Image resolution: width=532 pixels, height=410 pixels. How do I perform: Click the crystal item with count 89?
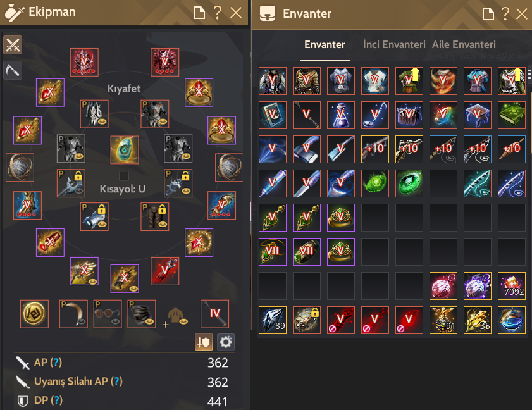coord(273,320)
